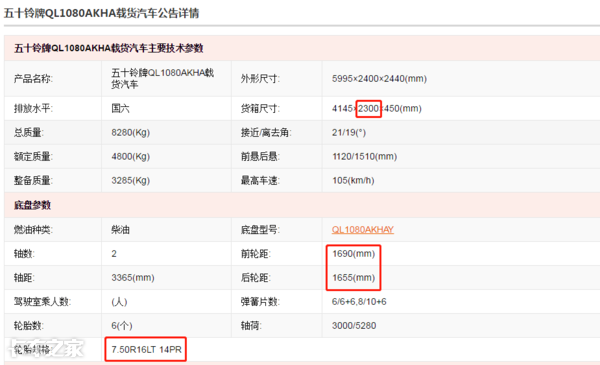Select the 底盘型号 label

click(x=260, y=230)
